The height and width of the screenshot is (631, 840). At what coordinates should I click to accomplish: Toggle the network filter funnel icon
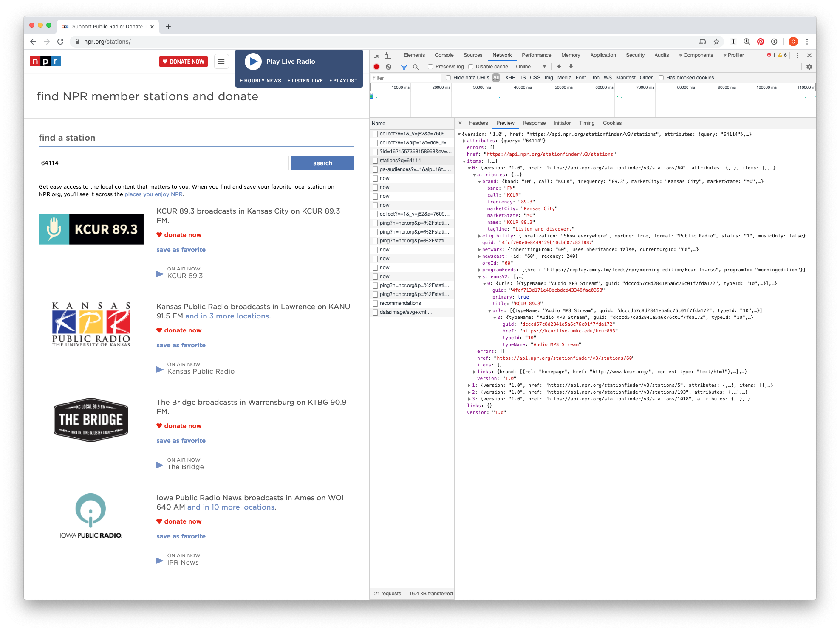coord(404,67)
